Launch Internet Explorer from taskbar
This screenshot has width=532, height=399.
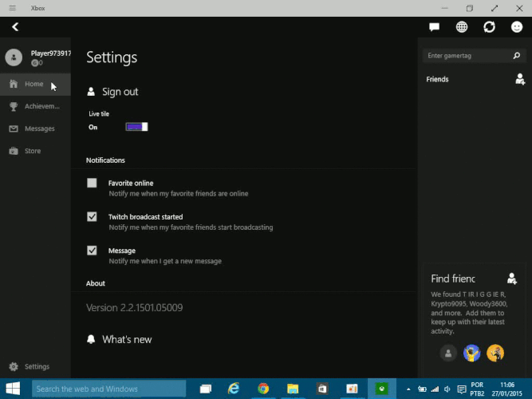(x=234, y=389)
